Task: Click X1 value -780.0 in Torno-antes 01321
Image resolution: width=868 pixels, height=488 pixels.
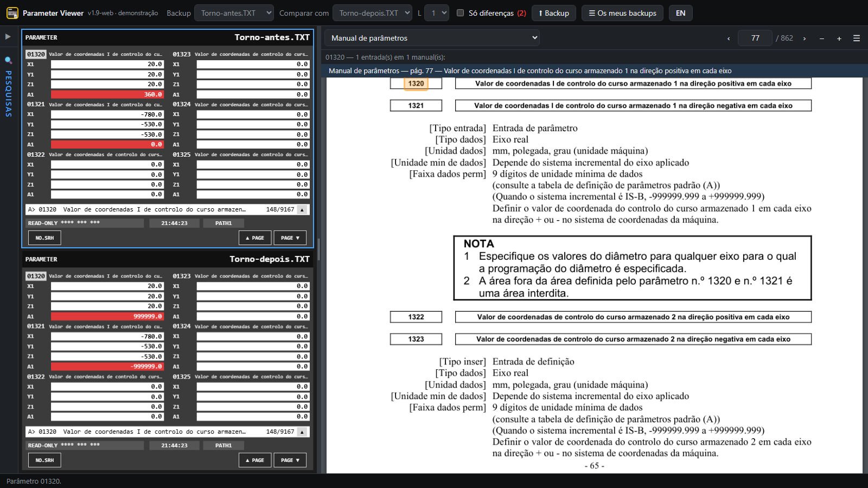Action: pyautogui.click(x=107, y=114)
